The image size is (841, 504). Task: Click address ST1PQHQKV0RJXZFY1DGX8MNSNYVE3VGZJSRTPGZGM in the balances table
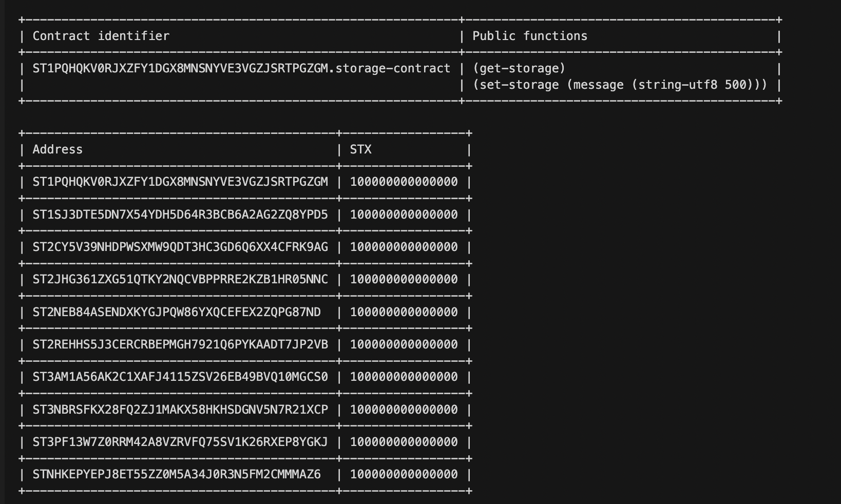pyautogui.click(x=180, y=182)
